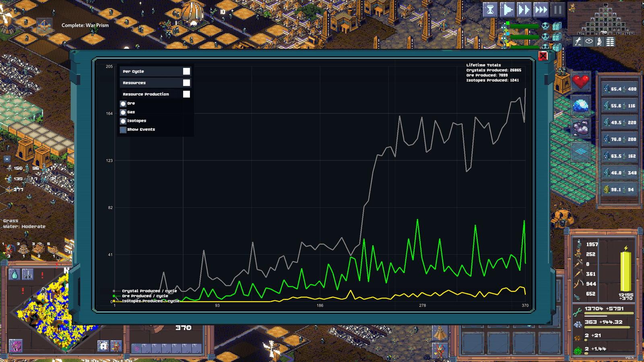Image resolution: width=644 pixels, height=362 pixels.
Task: Click the red heart health icon
Action: click(580, 82)
